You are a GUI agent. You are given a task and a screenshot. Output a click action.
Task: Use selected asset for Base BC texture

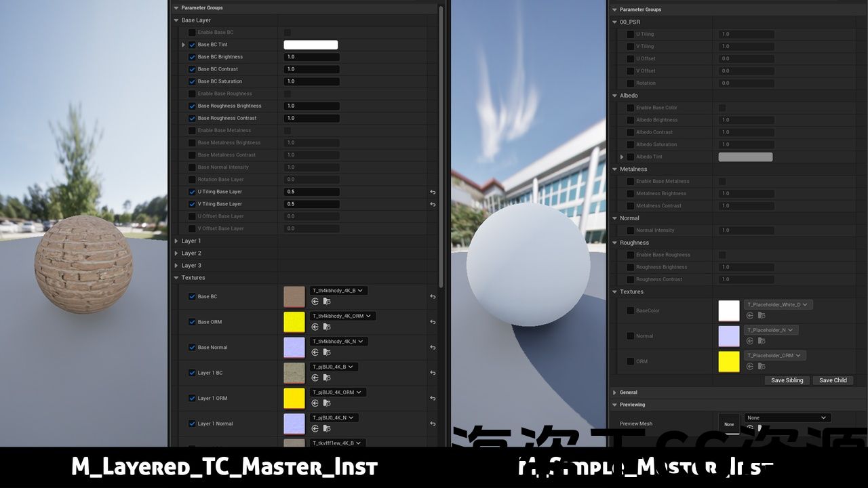(x=314, y=302)
